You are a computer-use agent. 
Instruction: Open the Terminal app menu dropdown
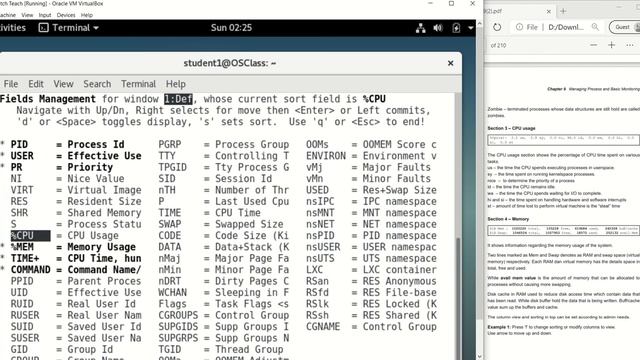pyautogui.click(x=69, y=28)
